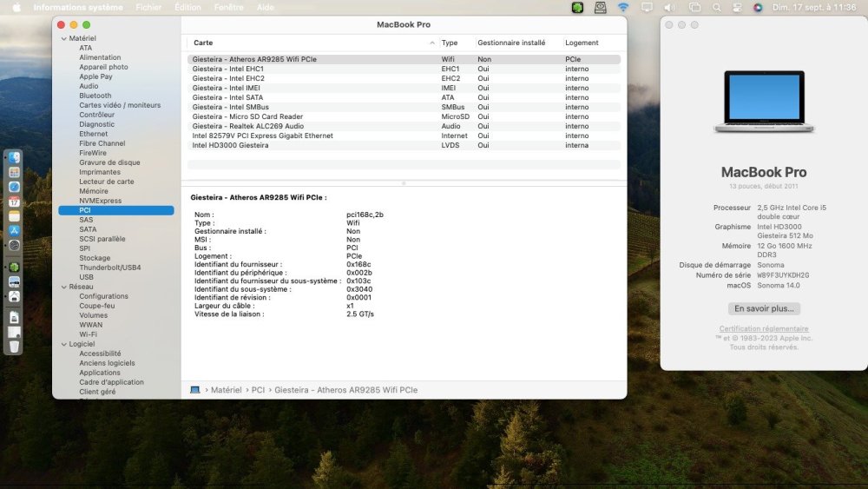868x489 pixels.
Task: Open Certification réglementaire link
Action: click(x=764, y=328)
